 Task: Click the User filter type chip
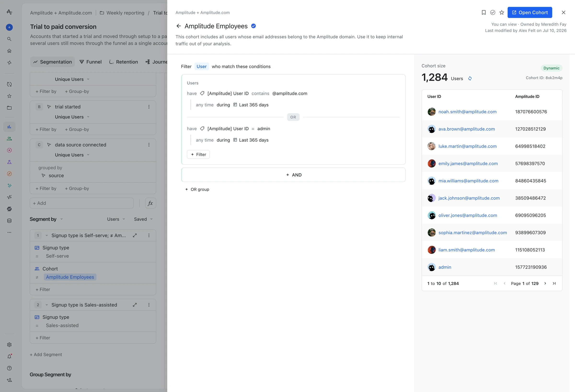(201, 66)
